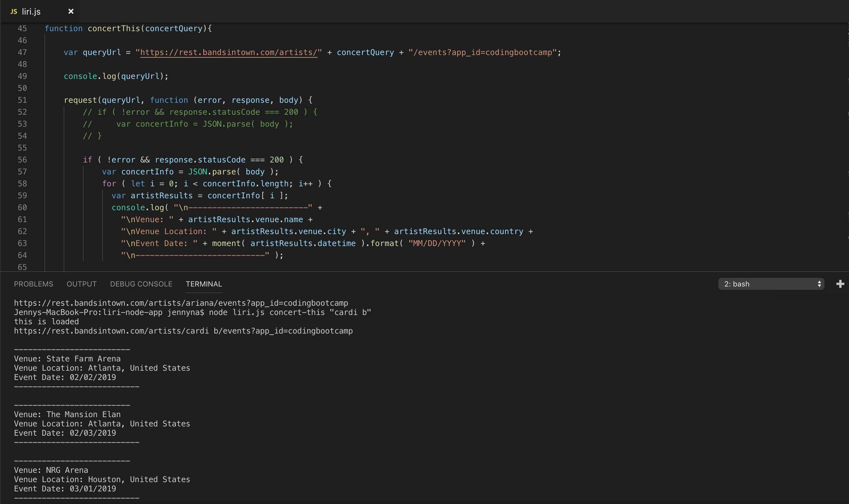Click the up/down arrows on the bash selector
The width and height of the screenshot is (849, 504).
click(x=819, y=284)
